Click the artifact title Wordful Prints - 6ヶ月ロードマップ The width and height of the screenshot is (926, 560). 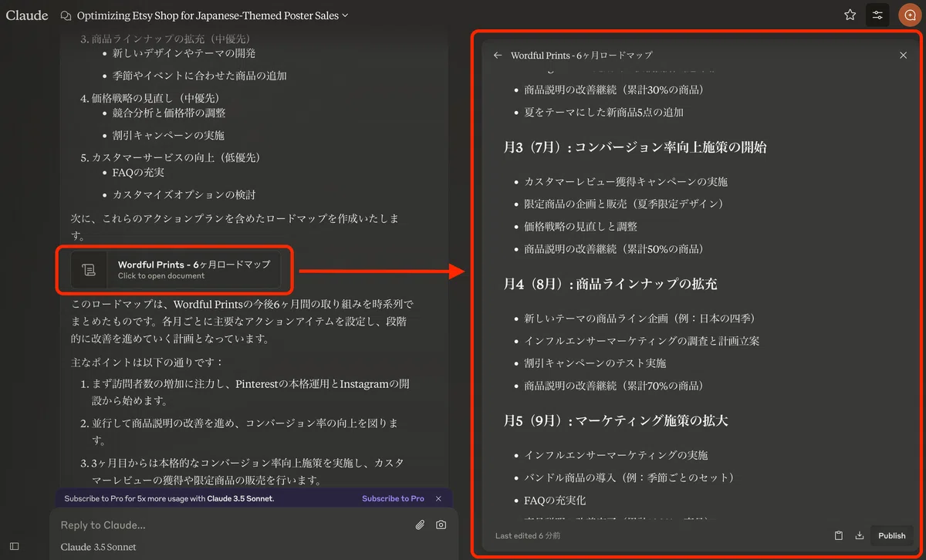point(581,56)
